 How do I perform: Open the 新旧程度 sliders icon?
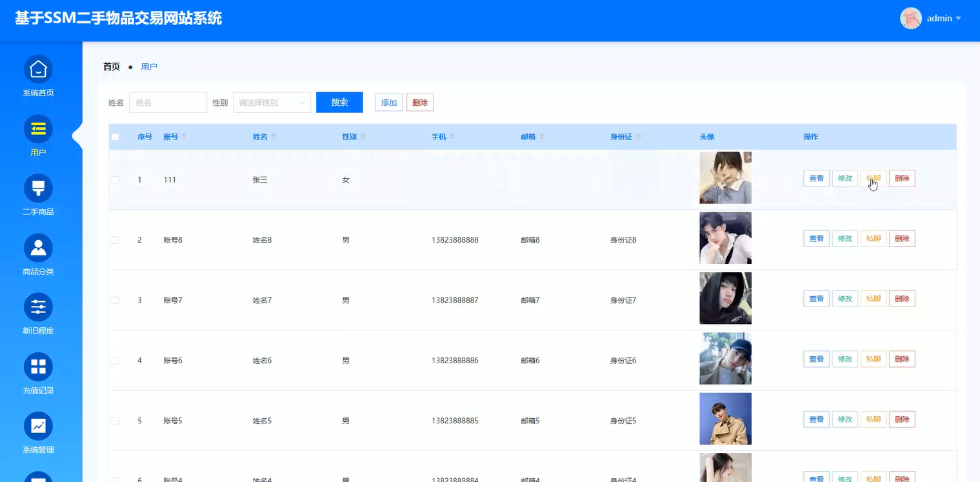point(38,307)
